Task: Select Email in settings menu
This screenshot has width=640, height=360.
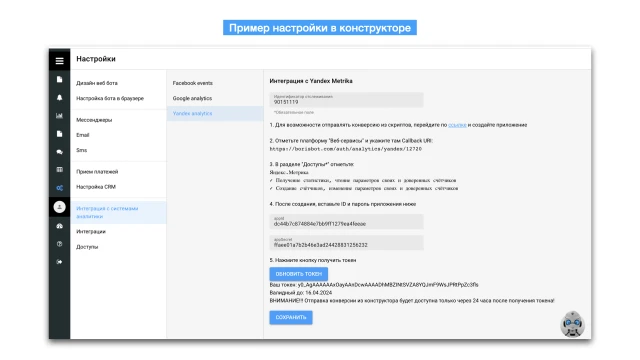Action: point(82,135)
